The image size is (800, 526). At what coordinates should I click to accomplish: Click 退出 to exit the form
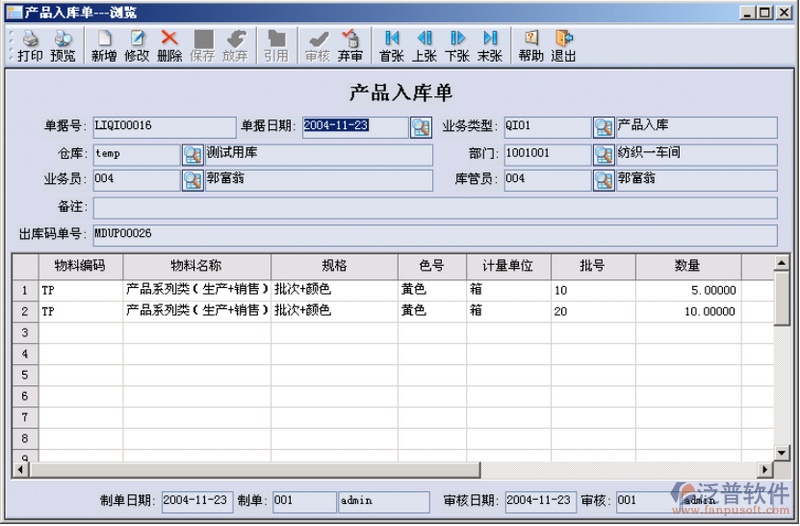564,46
